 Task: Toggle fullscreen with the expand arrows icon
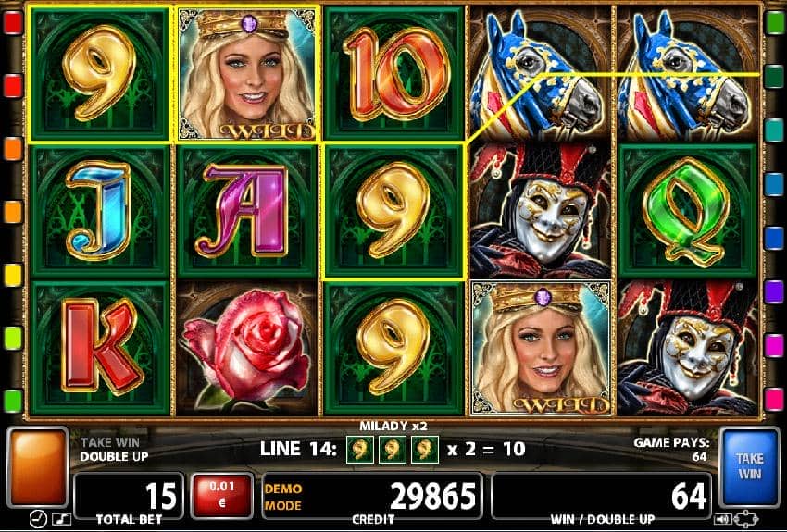point(747,519)
